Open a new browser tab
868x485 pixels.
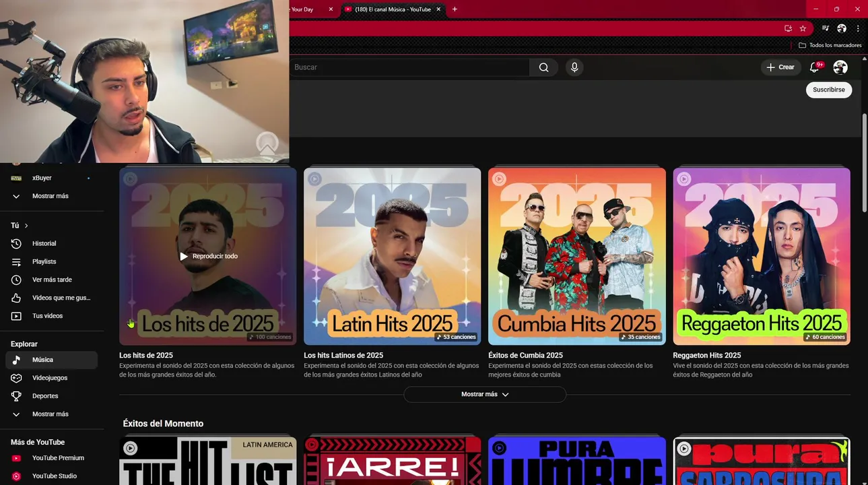tap(455, 9)
